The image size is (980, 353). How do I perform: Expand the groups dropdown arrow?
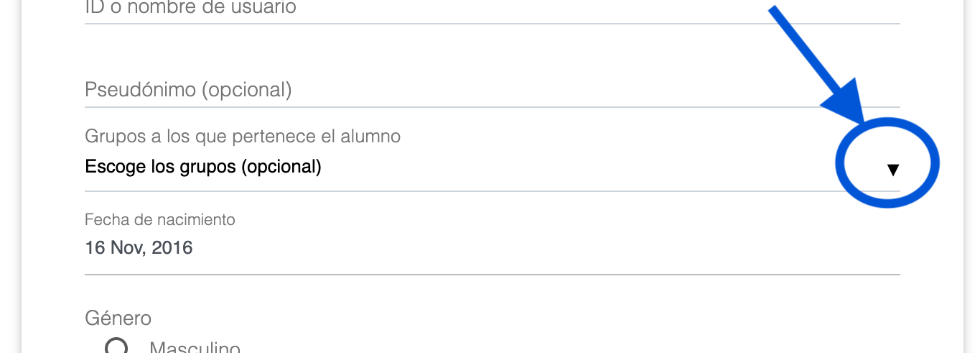[x=892, y=170]
